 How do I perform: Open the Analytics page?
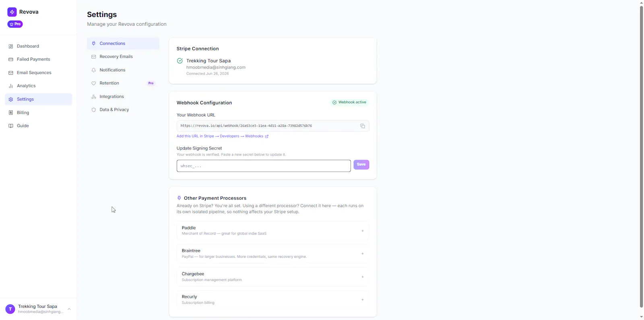(38, 86)
